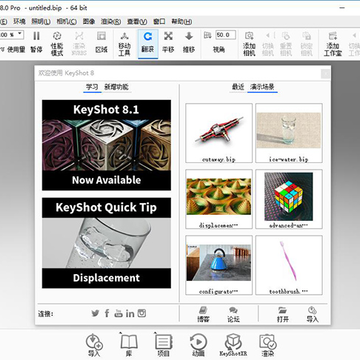Image resolution: width=360 pixels, height=360 pixels.
Task: Open the 相机(C) menu
Action: (66, 22)
